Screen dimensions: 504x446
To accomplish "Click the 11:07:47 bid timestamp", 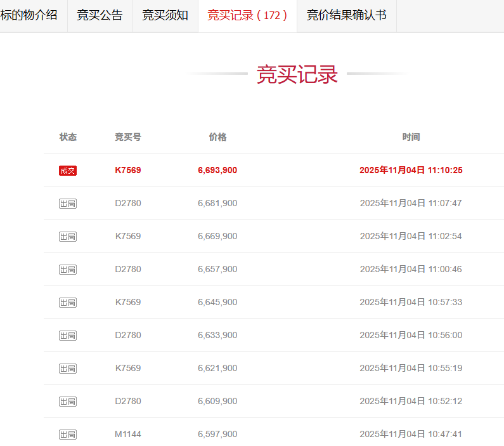I will coord(411,203).
